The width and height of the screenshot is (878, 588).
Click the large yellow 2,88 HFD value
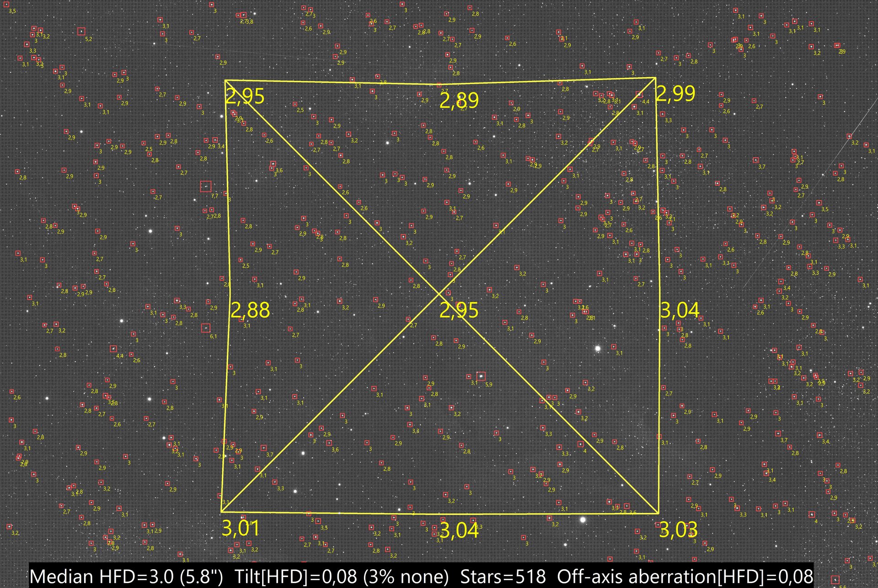coord(250,310)
